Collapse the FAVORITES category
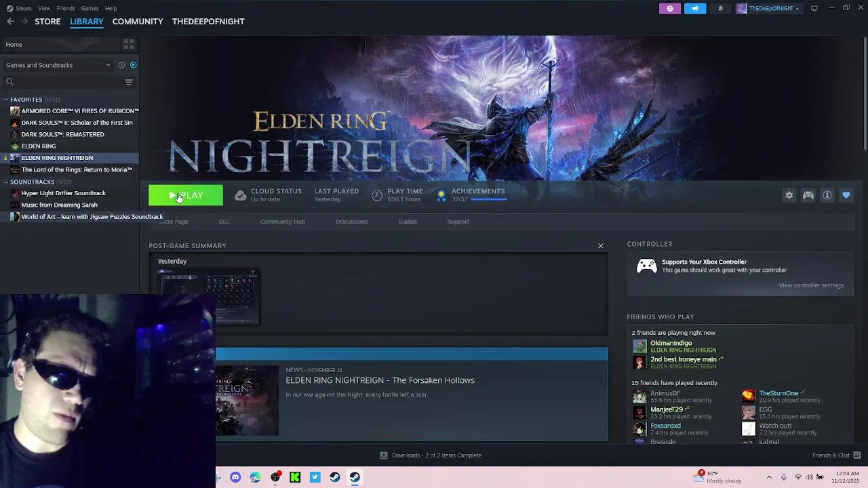The image size is (868, 488). [5, 100]
